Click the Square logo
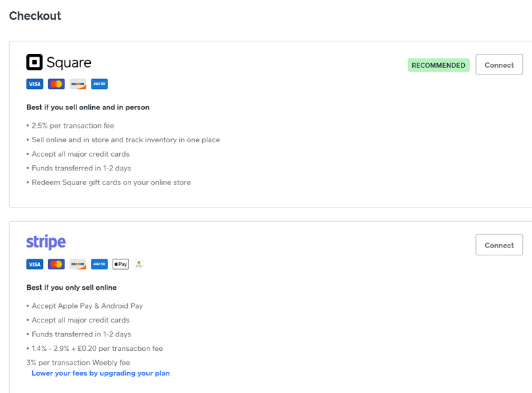 [x=59, y=63]
